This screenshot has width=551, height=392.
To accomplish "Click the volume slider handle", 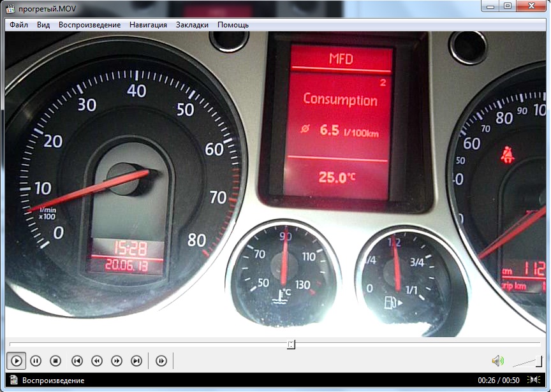I will point(540,361).
